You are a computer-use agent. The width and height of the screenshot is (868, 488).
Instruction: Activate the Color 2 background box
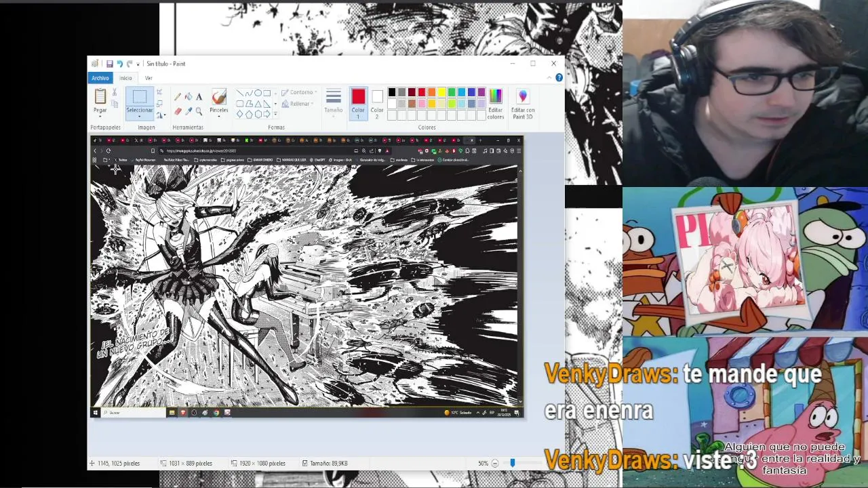[377, 103]
